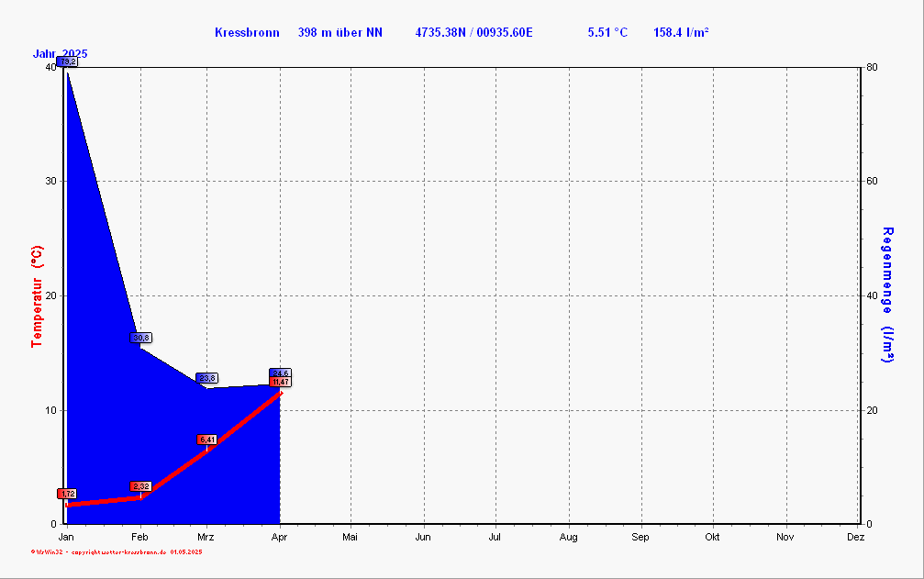Image resolution: width=924 pixels, height=579 pixels.
Task: Click the 158.4 l/m² total rainfall
Action: (x=681, y=32)
